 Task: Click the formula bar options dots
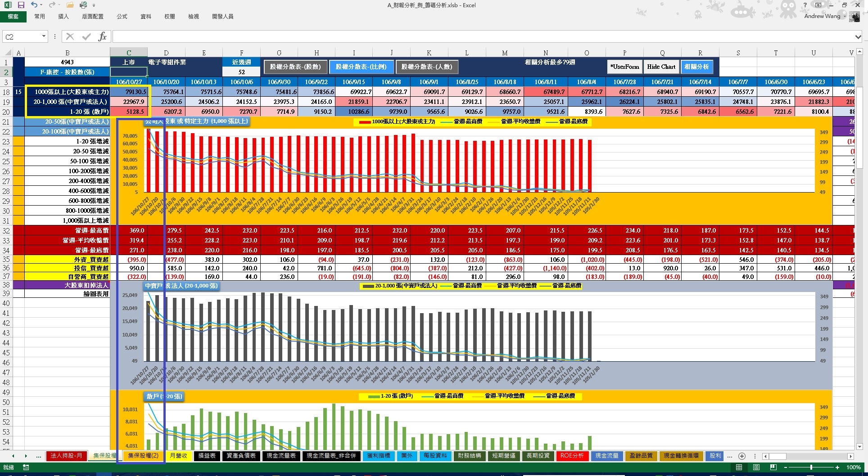point(55,36)
